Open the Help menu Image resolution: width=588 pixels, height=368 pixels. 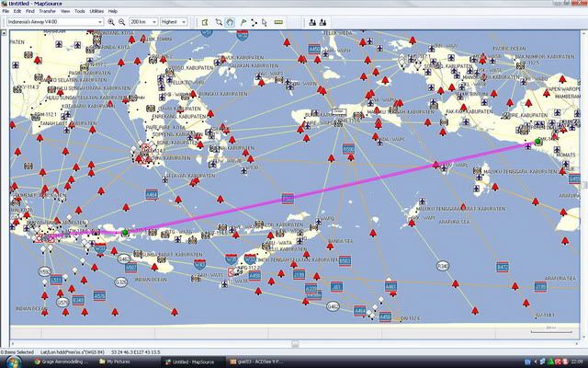coord(112,11)
